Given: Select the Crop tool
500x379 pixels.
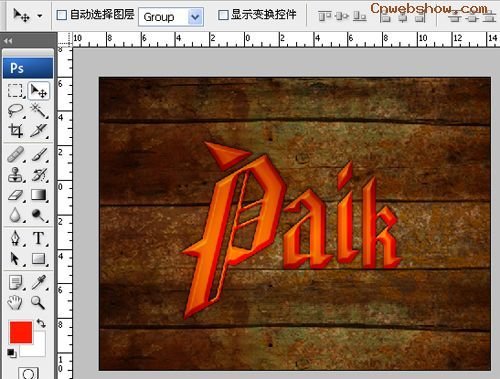Looking at the screenshot, I should [15, 130].
